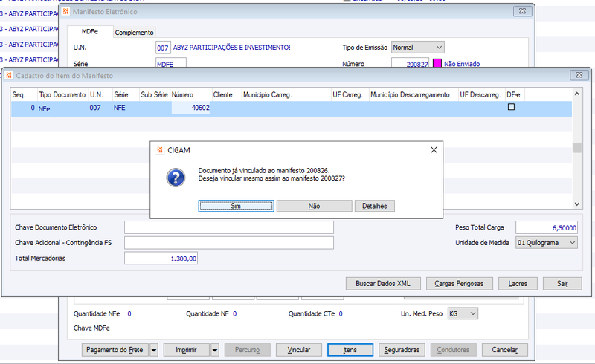
Task: Switch to the MDFe tab
Action: pyautogui.click(x=90, y=31)
